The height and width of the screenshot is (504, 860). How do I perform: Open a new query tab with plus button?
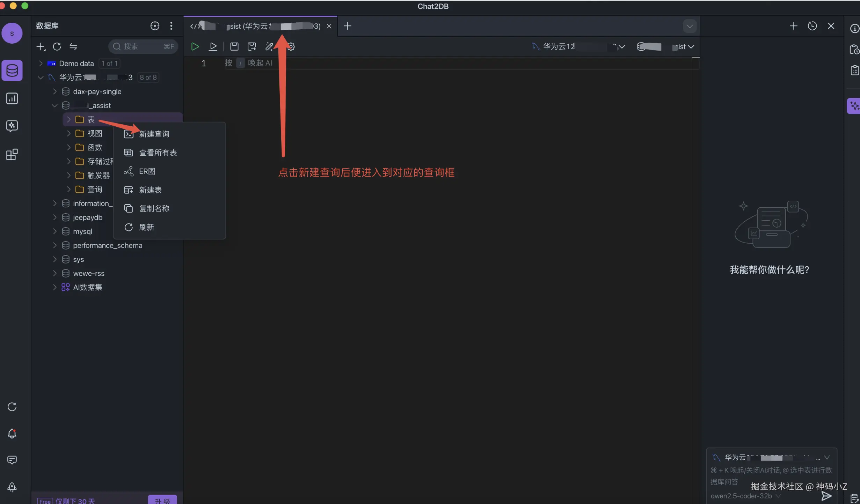[x=347, y=26]
